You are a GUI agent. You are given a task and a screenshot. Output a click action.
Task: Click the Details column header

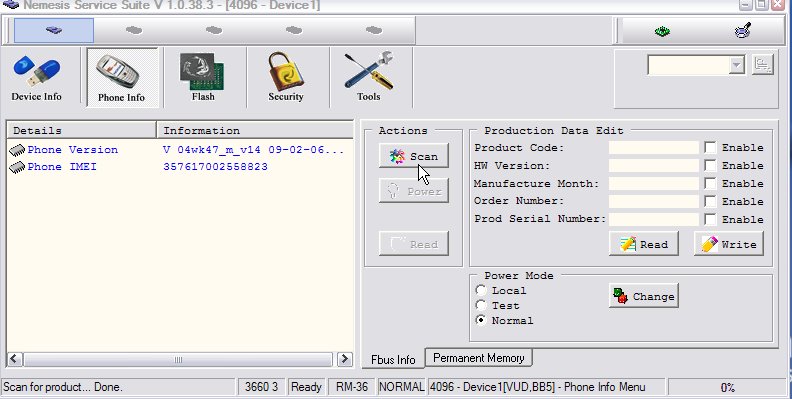81,130
